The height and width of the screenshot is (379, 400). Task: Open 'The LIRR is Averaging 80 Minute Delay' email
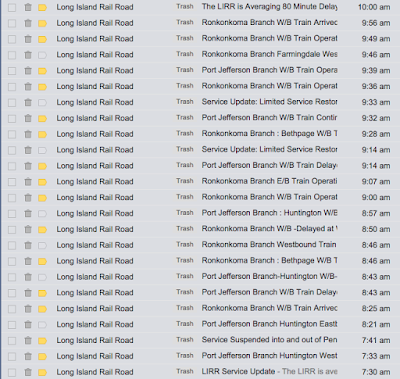(269, 7)
